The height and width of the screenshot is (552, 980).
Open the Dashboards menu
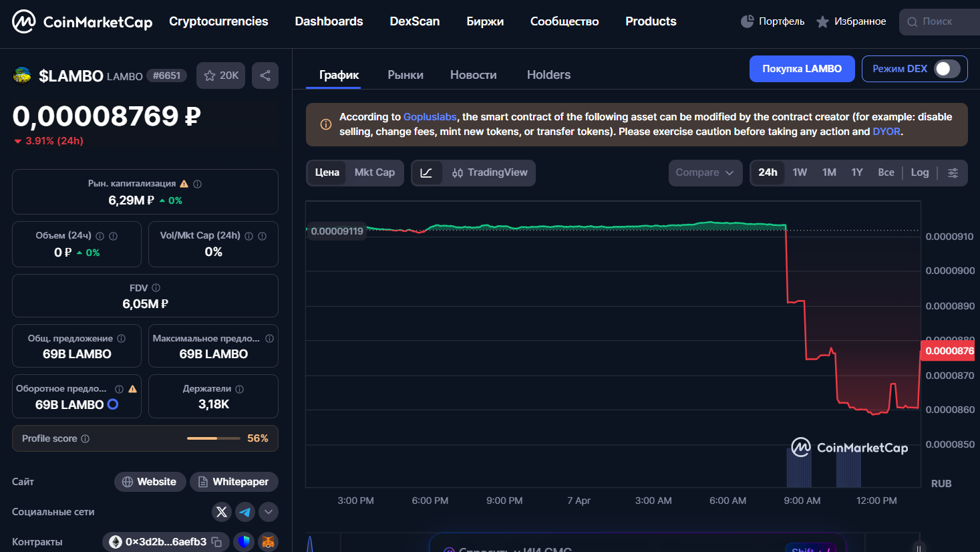tap(329, 21)
